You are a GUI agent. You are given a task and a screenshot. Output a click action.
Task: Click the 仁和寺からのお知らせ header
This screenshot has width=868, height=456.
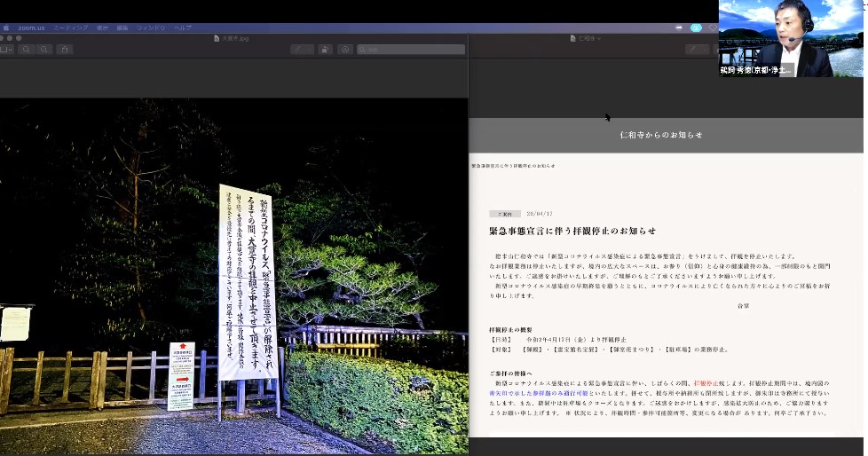[x=661, y=135]
